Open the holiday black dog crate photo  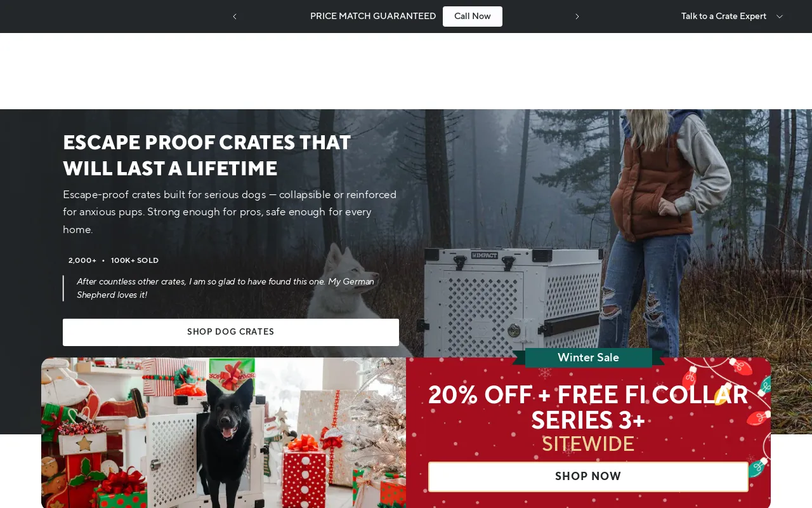pyautogui.click(x=223, y=432)
